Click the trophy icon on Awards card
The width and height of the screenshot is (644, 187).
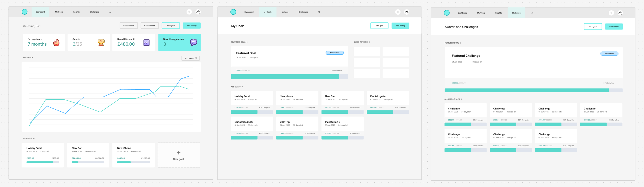click(101, 43)
